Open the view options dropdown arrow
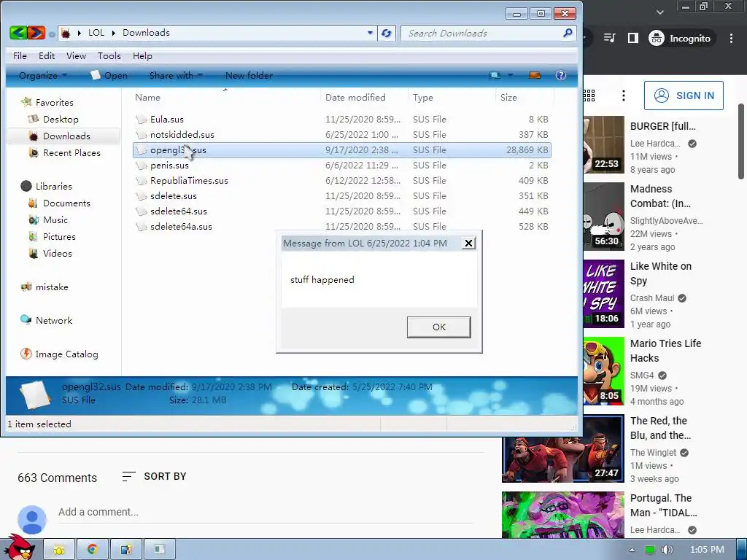Screen dimensions: 747x560 tap(510, 75)
